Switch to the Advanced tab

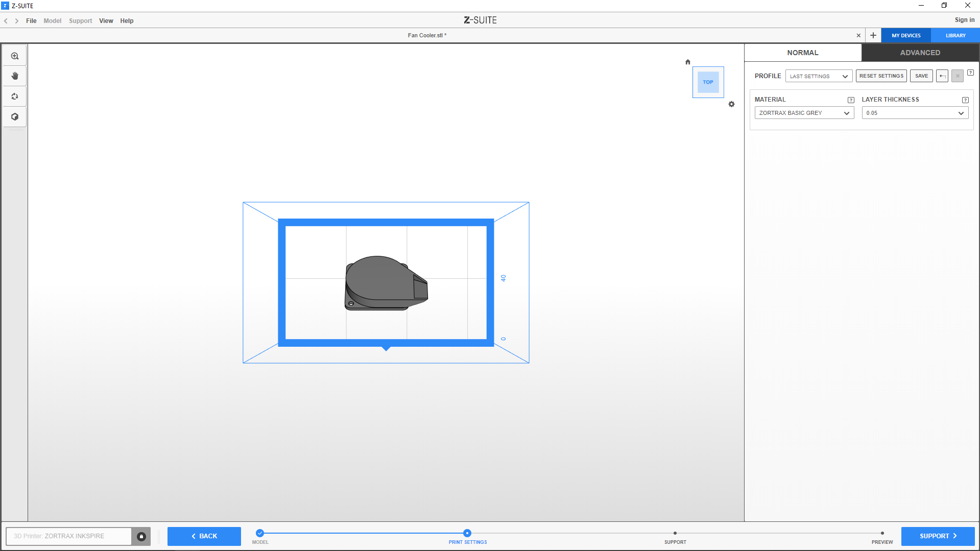coord(920,53)
